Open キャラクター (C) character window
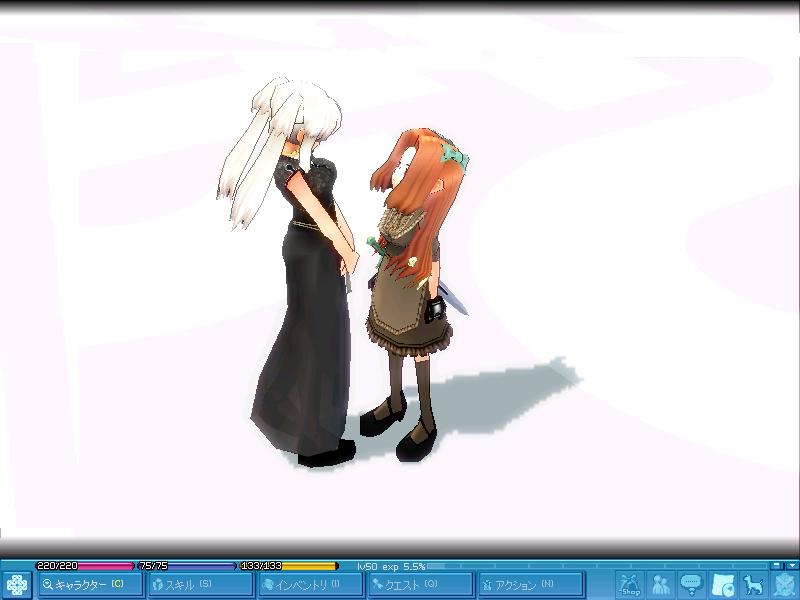 pyautogui.click(x=88, y=584)
